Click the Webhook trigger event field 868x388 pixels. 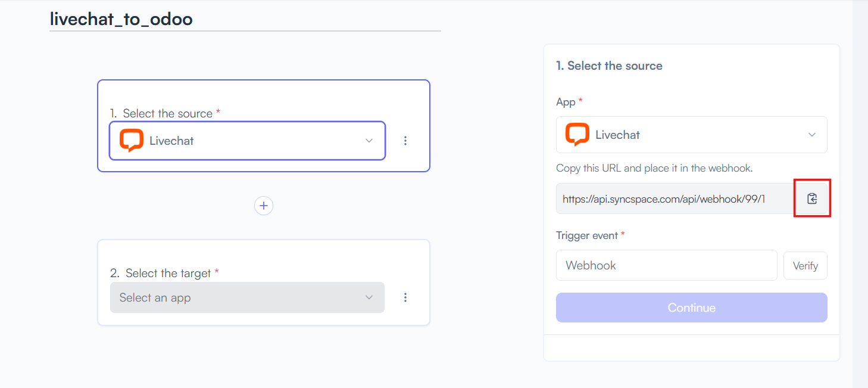(x=667, y=265)
